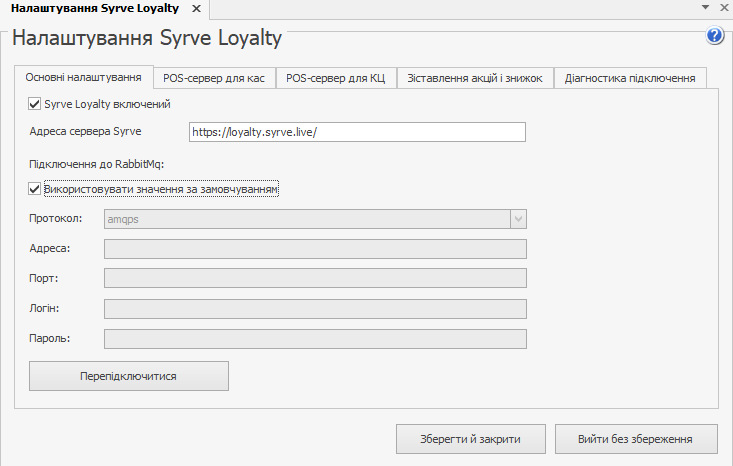The height and width of the screenshot is (466, 733).
Task: Switch to the Основні налаштування tab
Action: [x=83, y=78]
